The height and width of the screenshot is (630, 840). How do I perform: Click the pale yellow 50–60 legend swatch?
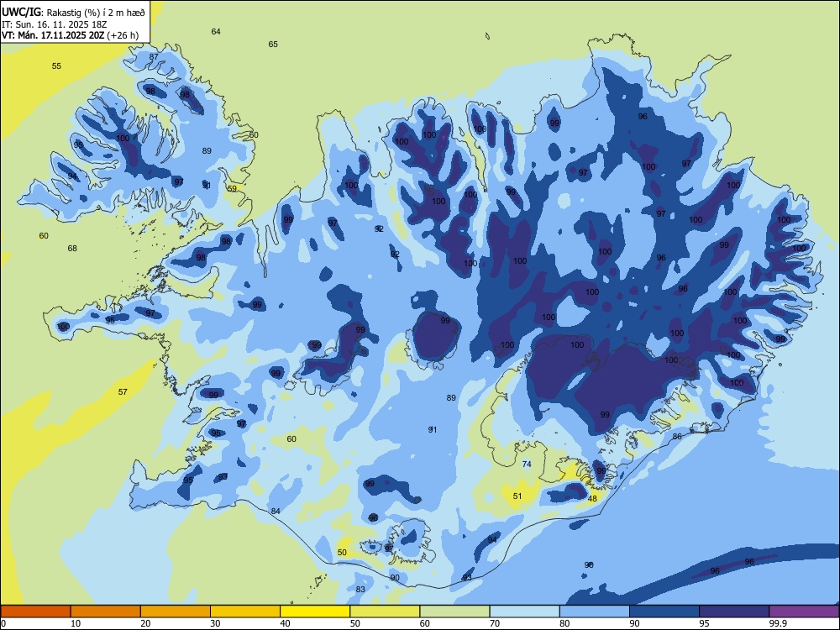click(x=385, y=612)
